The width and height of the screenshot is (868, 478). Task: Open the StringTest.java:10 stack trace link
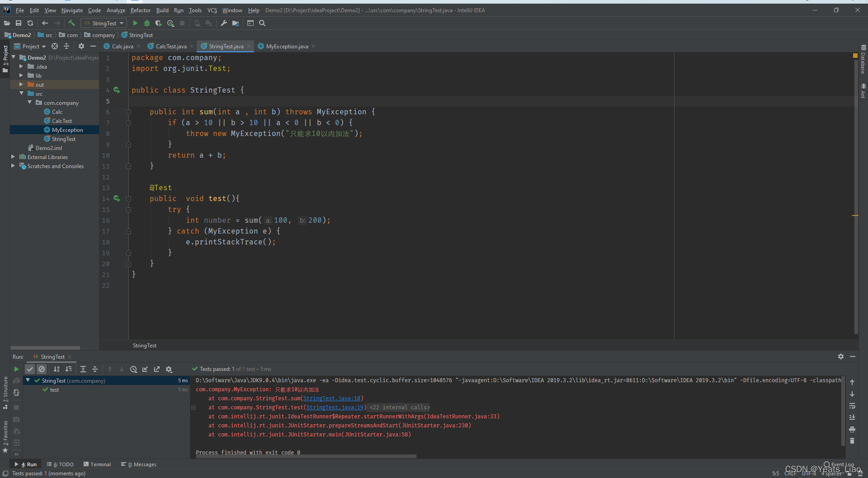[331, 398]
